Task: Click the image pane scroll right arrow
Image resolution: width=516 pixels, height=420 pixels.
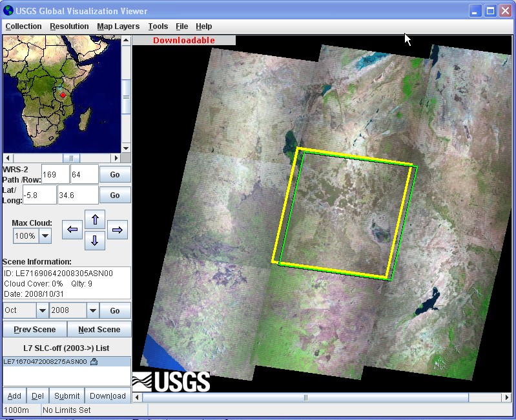Action: [x=507, y=397]
